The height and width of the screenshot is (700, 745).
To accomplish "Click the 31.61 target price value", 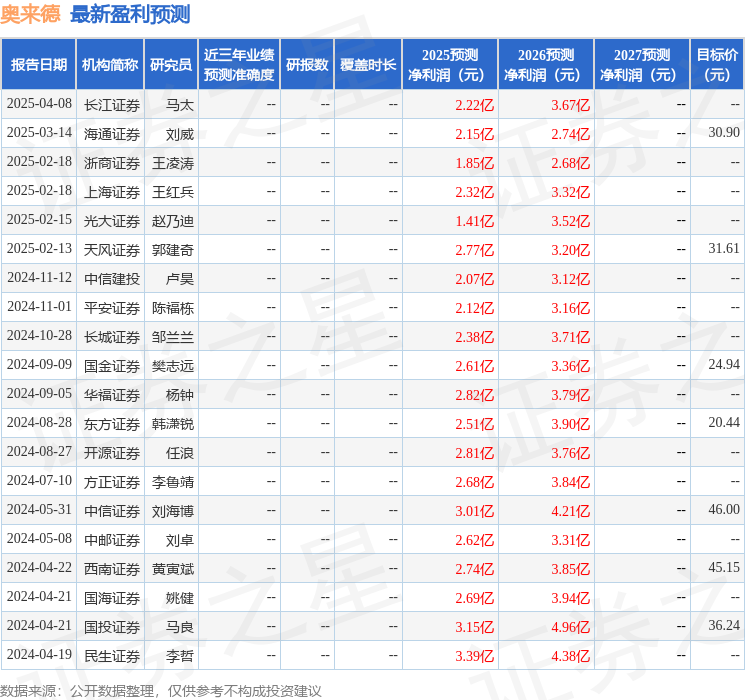I will (723, 249).
